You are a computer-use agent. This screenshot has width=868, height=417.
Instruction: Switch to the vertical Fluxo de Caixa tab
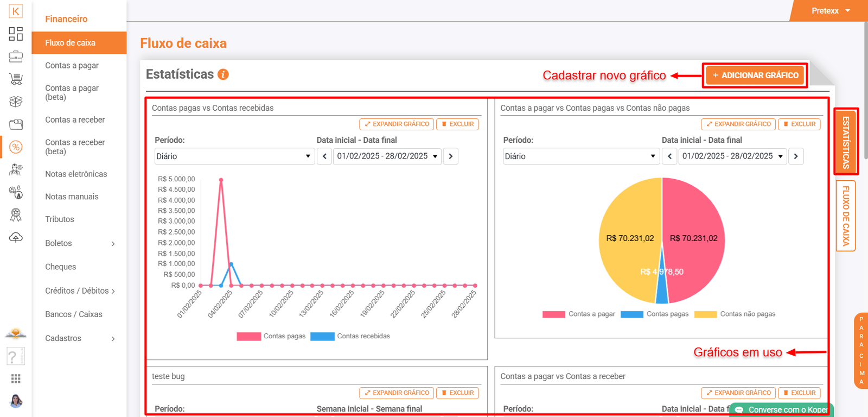pos(846,216)
